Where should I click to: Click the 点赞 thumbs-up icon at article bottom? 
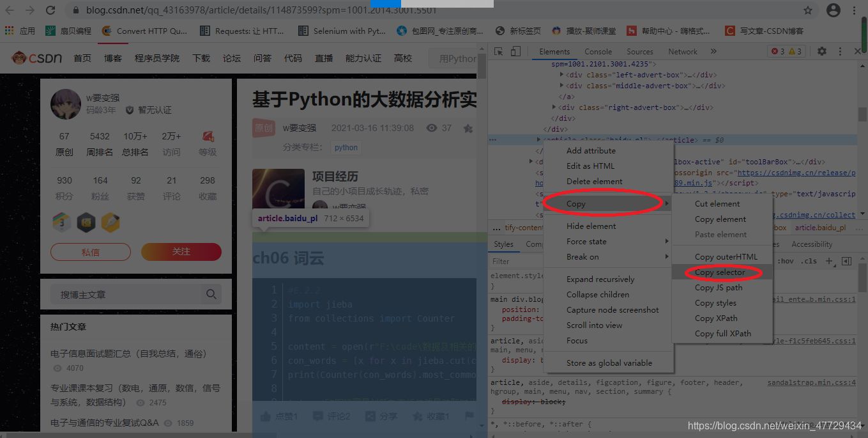[x=265, y=416]
